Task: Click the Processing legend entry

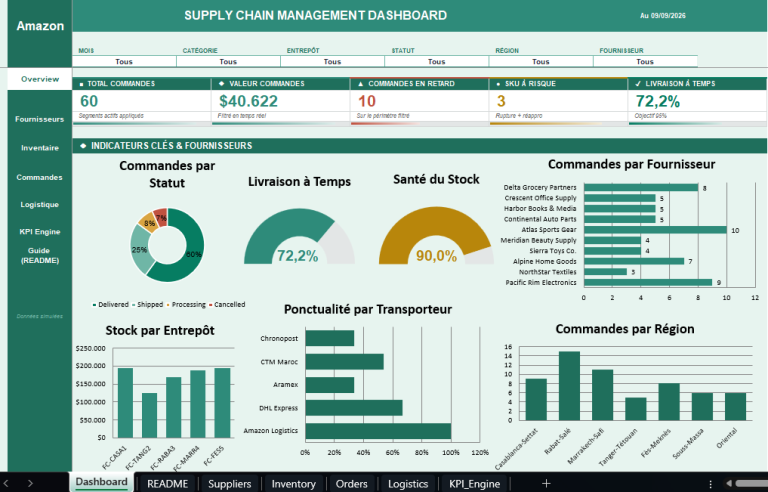Action: pyautogui.click(x=186, y=305)
